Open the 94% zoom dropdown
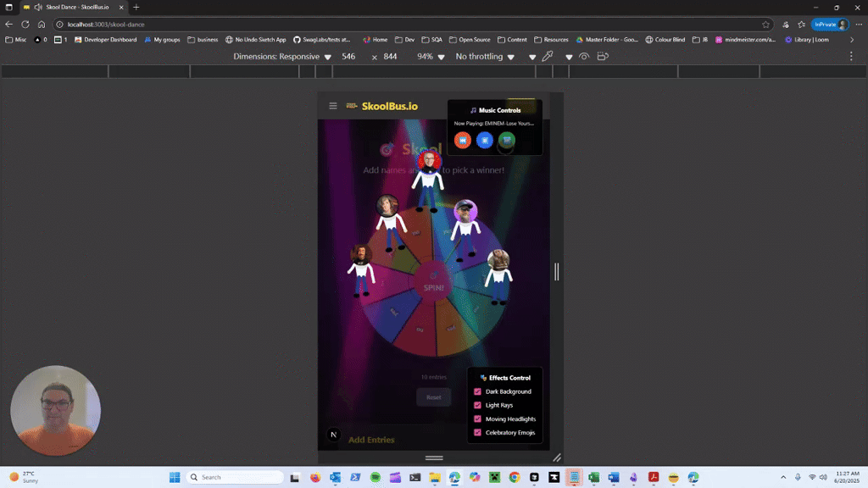This screenshot has height=488, width=868. pos(431,57)
